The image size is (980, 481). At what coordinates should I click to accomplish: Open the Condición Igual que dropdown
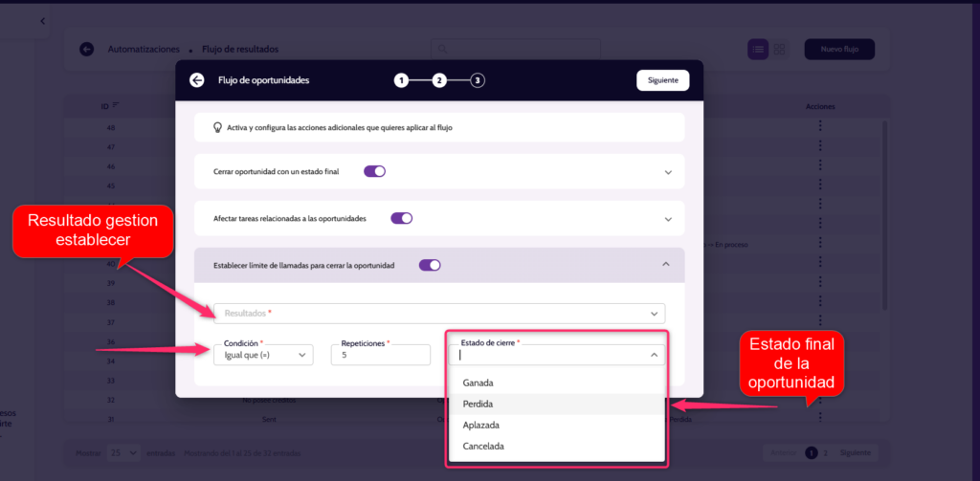click(263, 354)
